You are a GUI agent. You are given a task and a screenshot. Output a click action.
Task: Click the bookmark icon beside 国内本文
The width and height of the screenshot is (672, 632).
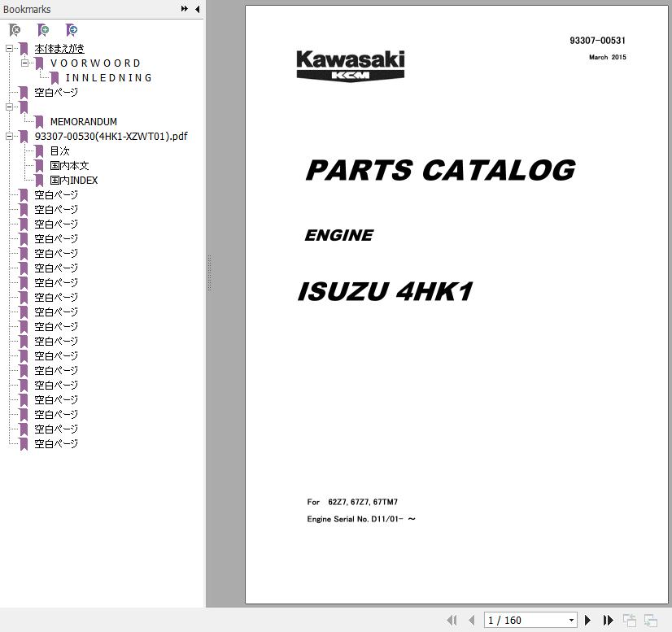39,166
